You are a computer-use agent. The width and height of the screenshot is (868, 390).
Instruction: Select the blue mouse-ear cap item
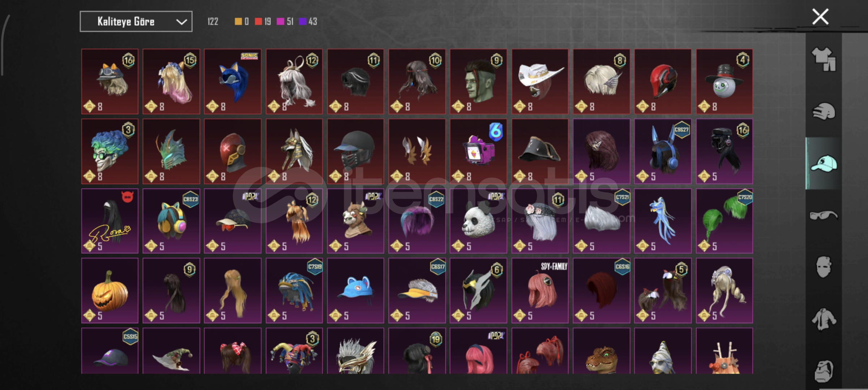pos(355,290)
